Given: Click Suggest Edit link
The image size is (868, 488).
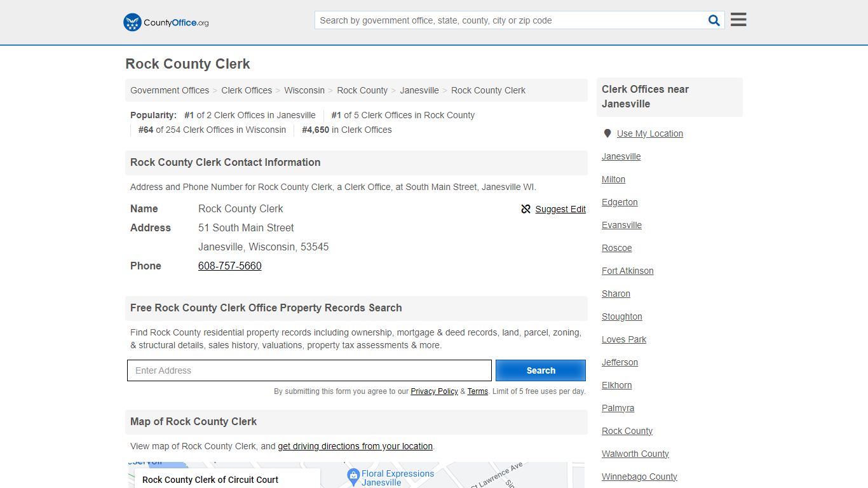Looking at the screenshot, I should pyautogui.click(x=560, y=209).
